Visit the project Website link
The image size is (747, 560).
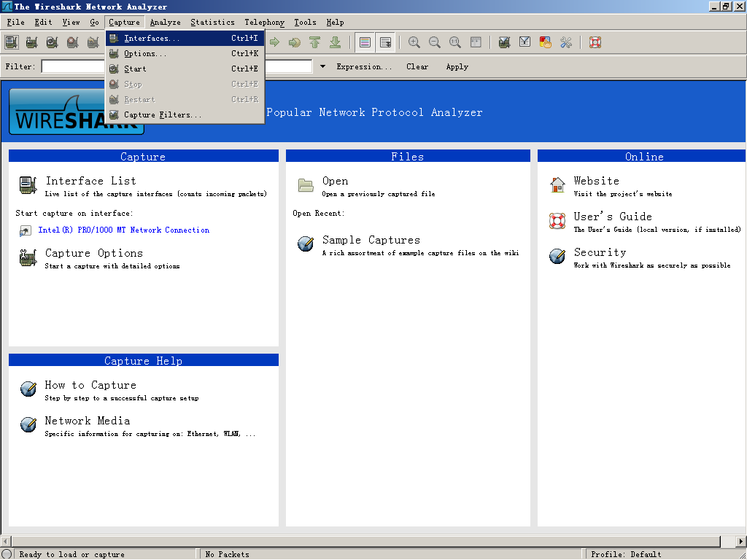tap(597, 181)
